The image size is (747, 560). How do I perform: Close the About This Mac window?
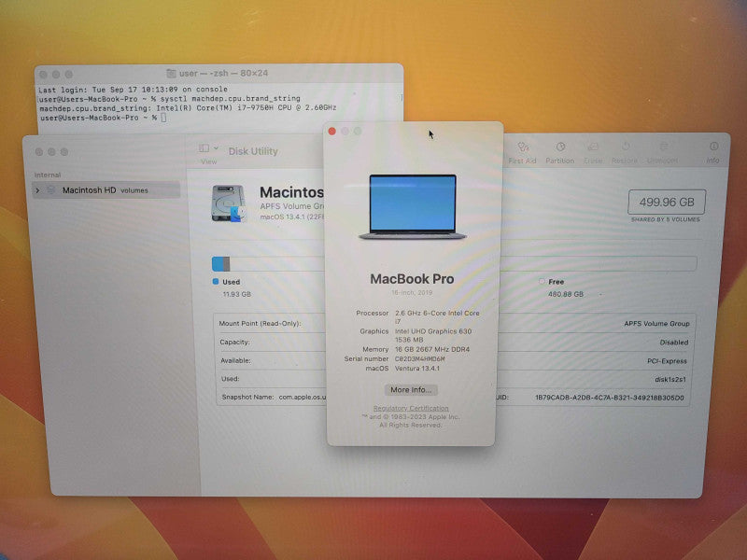332,132
